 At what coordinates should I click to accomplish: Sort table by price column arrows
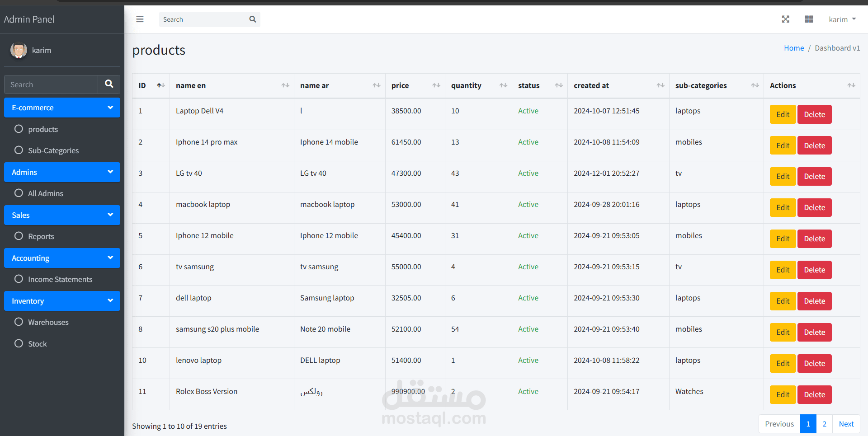coord(436,85)
